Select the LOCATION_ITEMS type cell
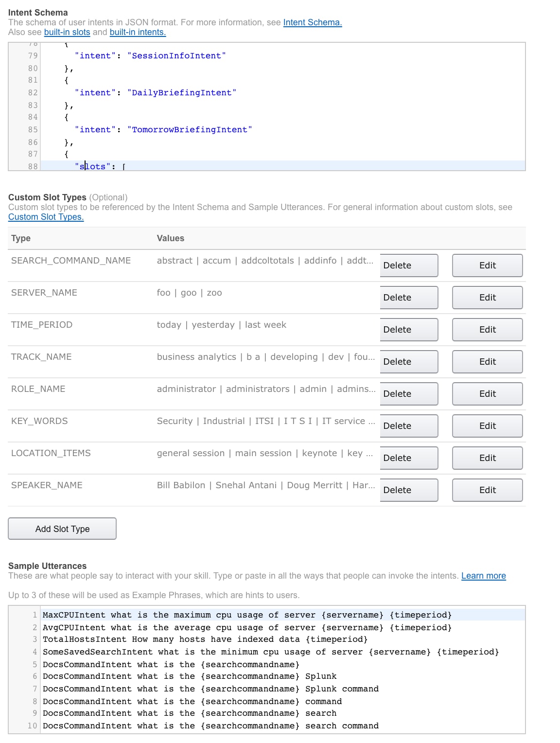The width and height of the screenshot is (560, 743). pos(51,453)
